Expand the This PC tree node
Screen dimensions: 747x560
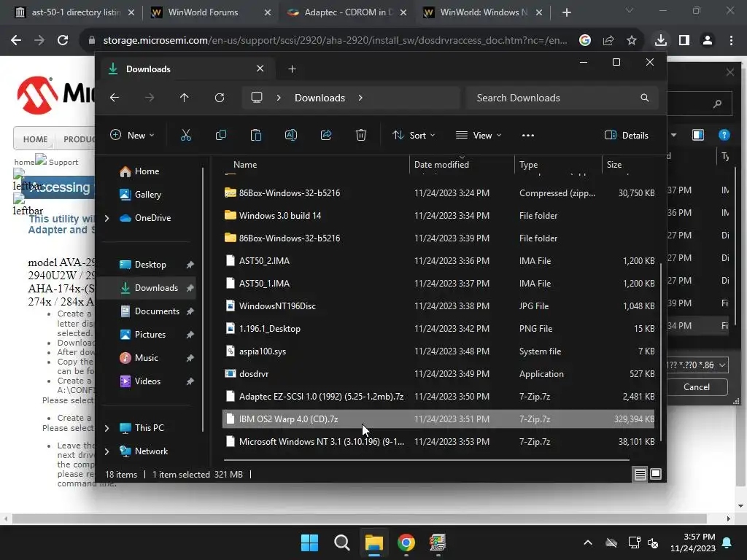pyautogui.click(x=107, y=428)
